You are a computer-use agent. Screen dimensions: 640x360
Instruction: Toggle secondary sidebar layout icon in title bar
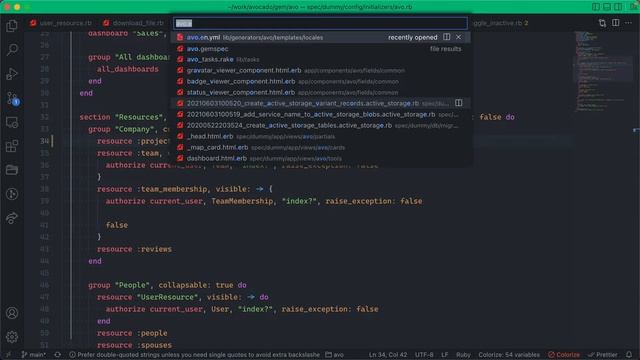(618, 7)
